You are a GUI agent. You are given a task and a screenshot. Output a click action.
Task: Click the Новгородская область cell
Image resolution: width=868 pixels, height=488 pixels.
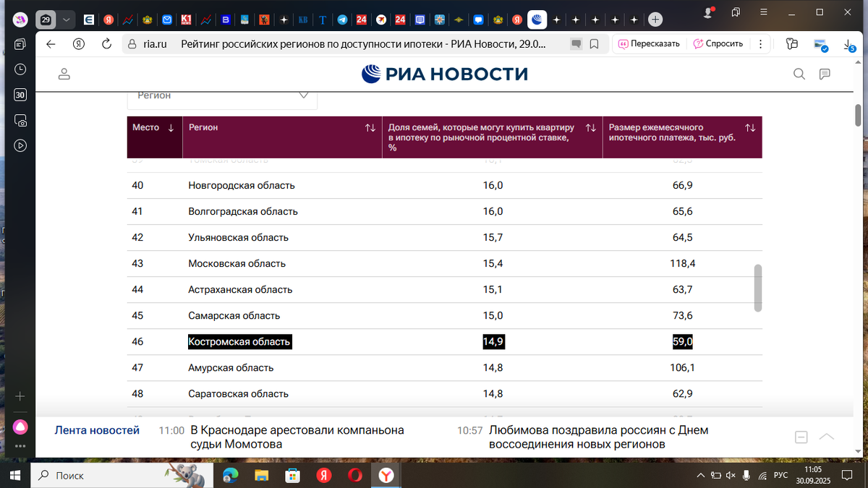[x=242, y=185]
